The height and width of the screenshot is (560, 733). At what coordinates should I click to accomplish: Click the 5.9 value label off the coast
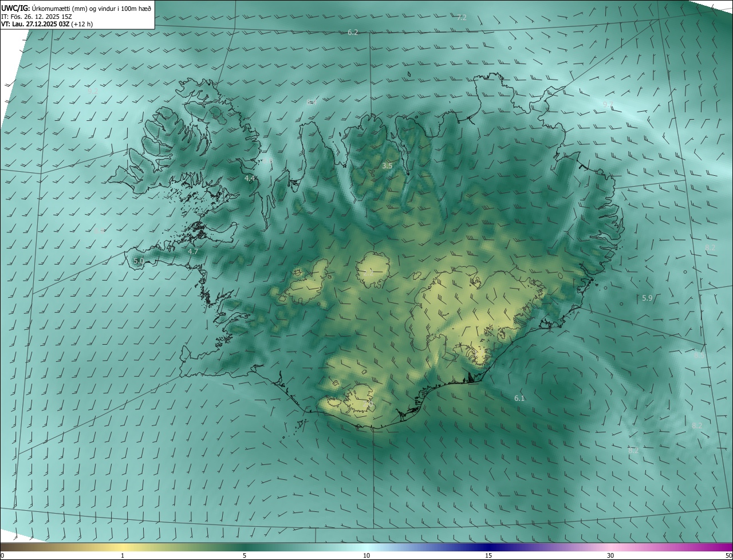click(x=647, y=298)
